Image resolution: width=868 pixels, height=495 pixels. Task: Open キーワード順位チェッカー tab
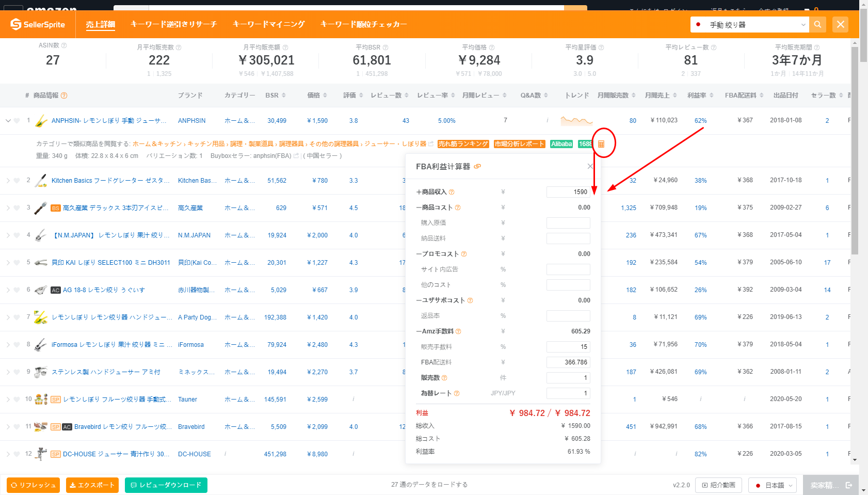[x=363, y=24]
